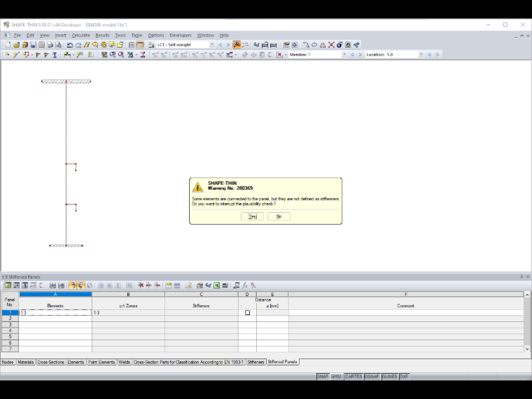Redo the last undone action
532x399 pixels.
click(x=78, y=45)
